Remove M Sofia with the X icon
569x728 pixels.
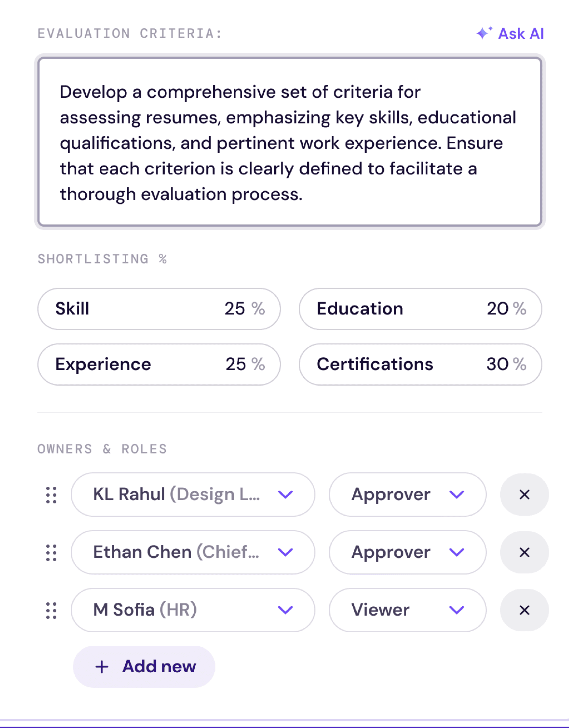pyautogui.click(x=524, y=610)
